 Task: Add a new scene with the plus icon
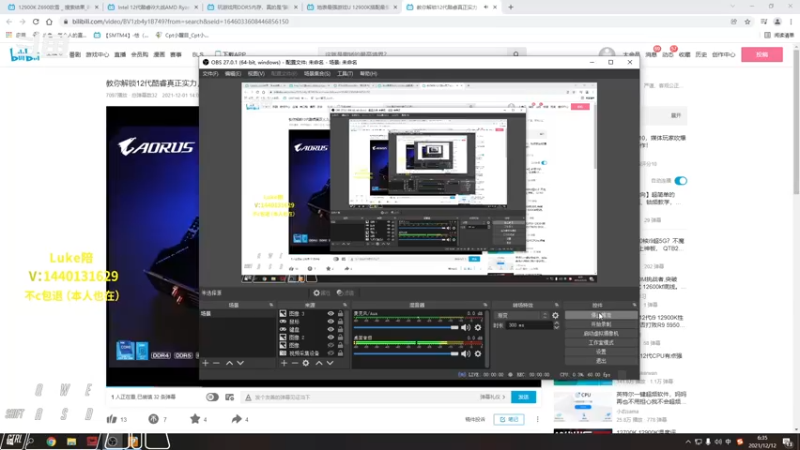tap(206, 363)
